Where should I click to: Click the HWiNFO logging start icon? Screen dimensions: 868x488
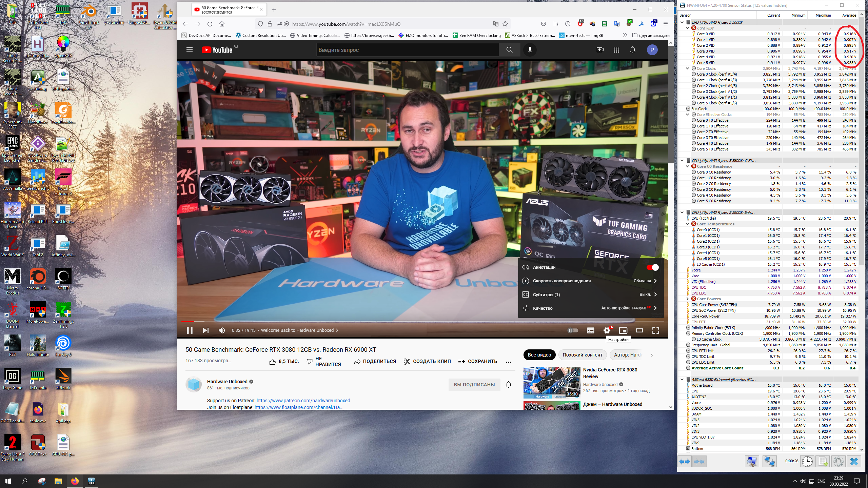pyautogui.click(x=823, y=462)
